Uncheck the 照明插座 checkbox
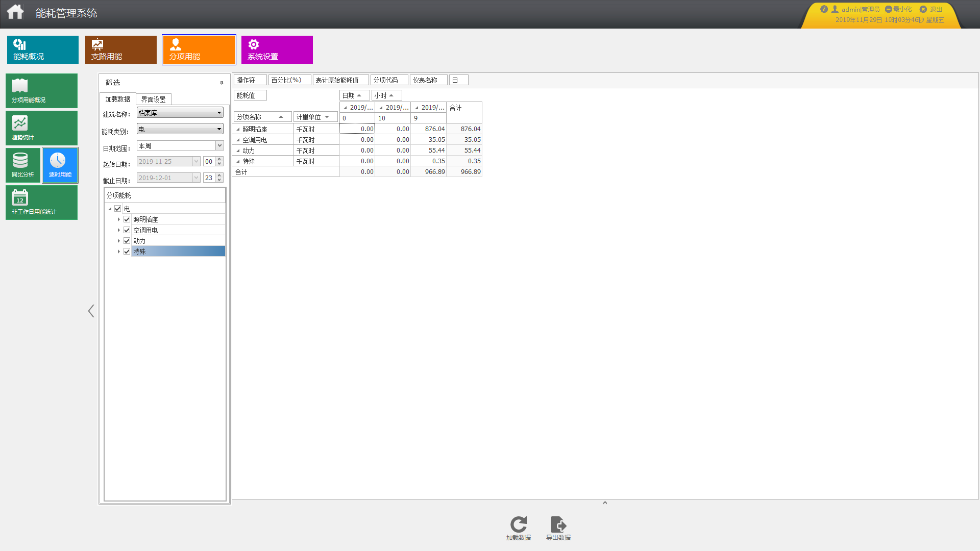This screenshot has width=980, height=551. (x=127, y=219)
